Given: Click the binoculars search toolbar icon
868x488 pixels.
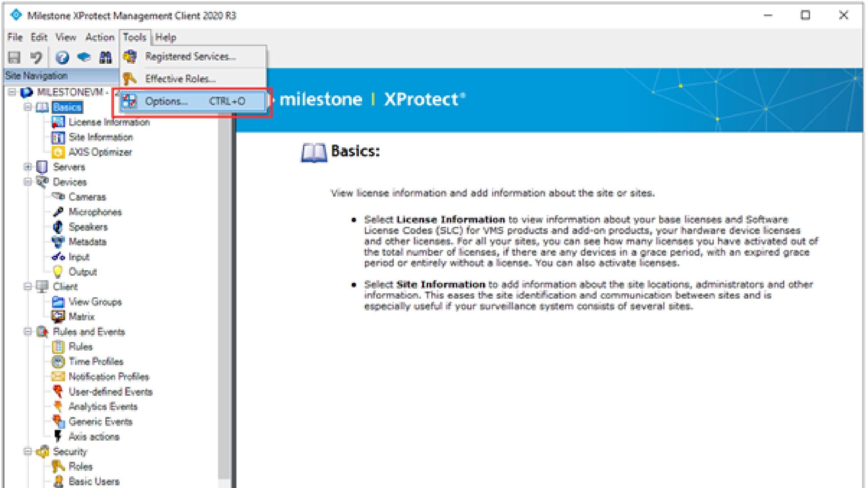Looking at the screenshot, I should pyautogui.click(x=105, y=57).
